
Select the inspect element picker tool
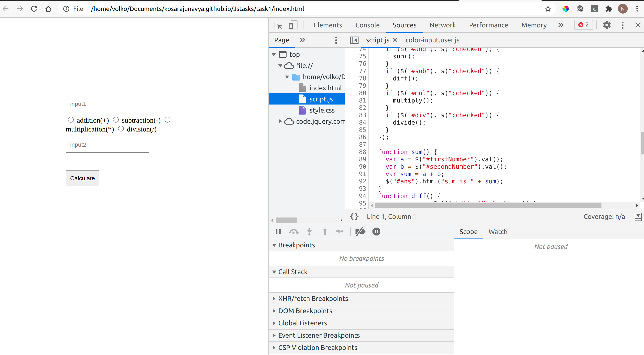click(x=278, y=25)
